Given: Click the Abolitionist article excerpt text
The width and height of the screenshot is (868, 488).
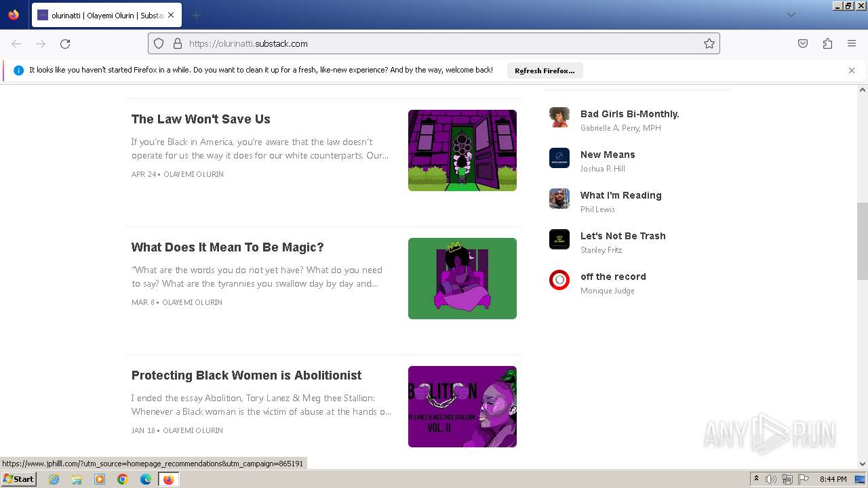Looking at the screenshot, I should (x=262, y=405).
